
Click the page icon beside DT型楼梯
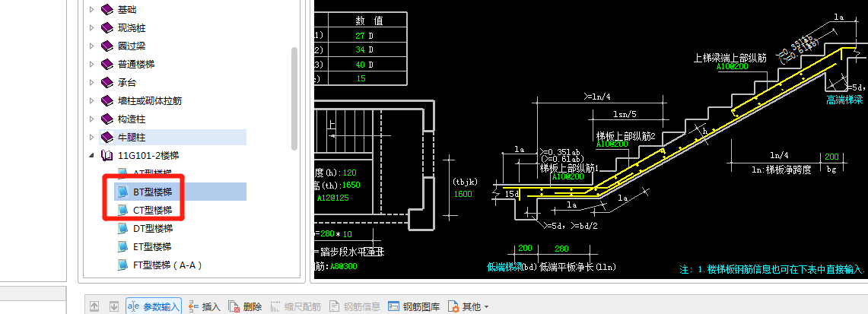[122, 228]
